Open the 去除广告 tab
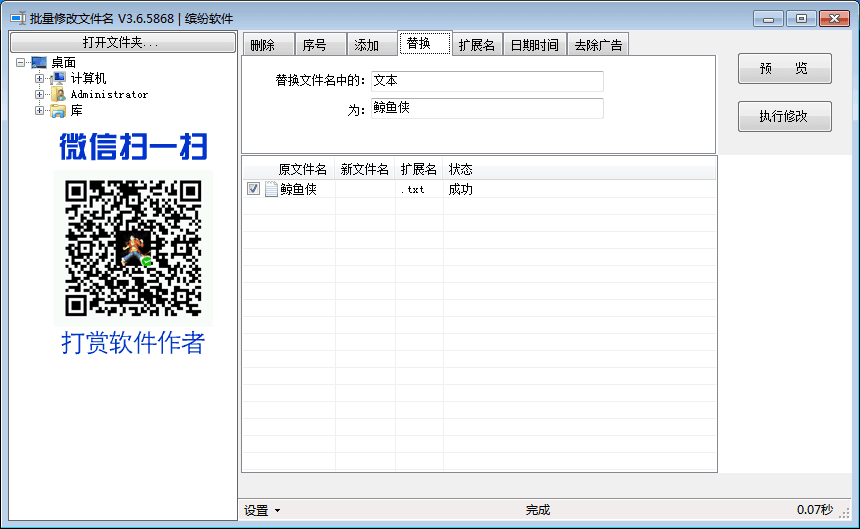The height and width of the screenshot is (529, 860). point(598,45)
